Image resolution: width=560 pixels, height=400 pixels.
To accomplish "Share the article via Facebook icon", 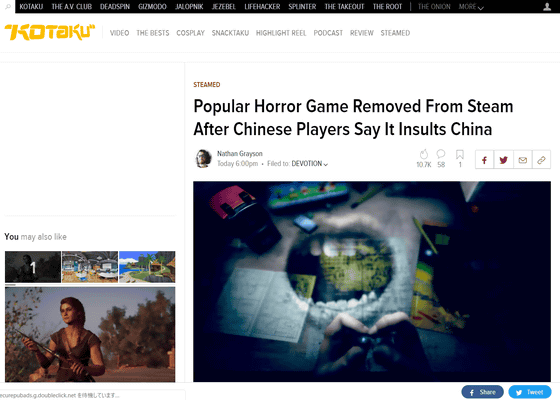I will pos(484,160).
